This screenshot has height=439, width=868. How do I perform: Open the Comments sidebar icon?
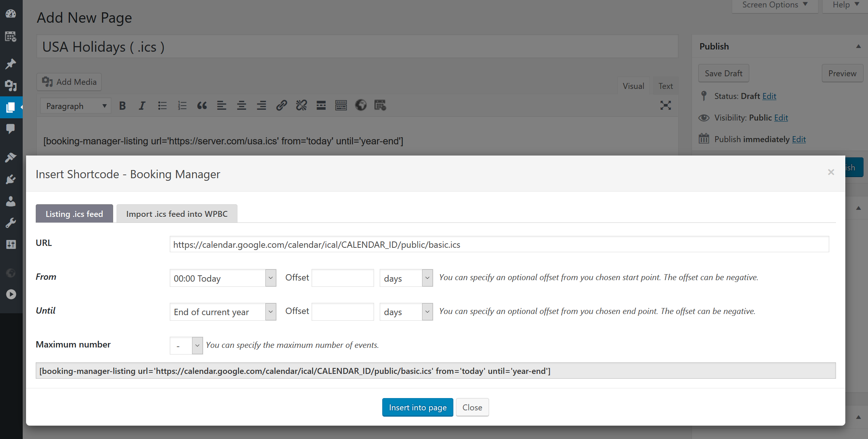click(11, 129)
